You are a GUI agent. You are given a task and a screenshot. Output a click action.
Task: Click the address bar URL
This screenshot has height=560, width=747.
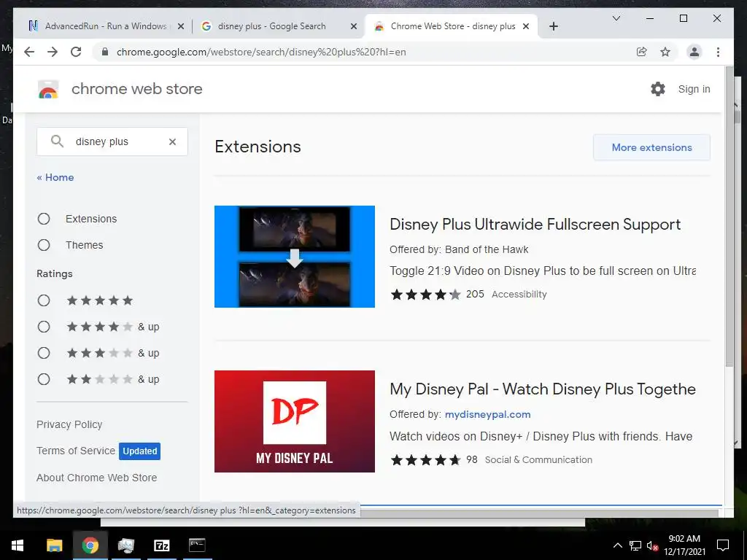coord(261,52)
